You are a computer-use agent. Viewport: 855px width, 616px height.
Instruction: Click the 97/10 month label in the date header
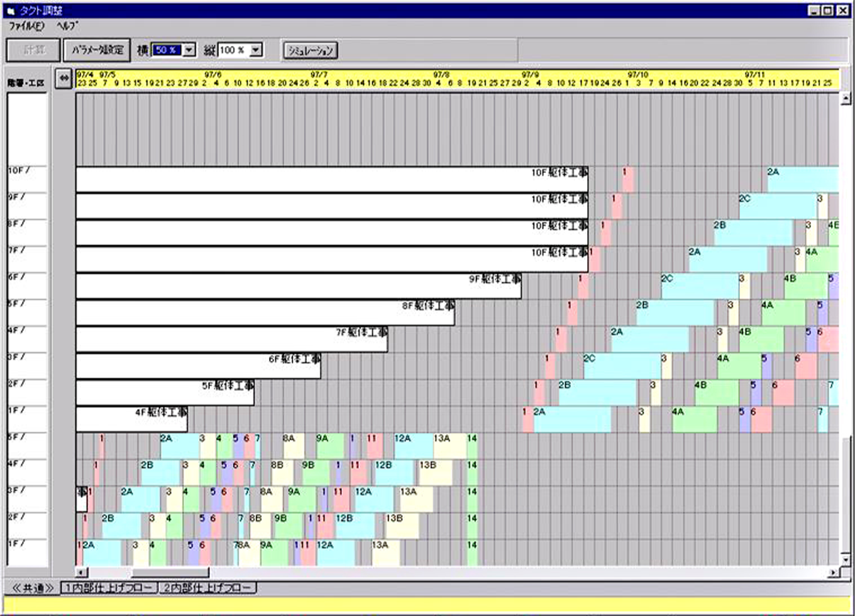(637, 75)
